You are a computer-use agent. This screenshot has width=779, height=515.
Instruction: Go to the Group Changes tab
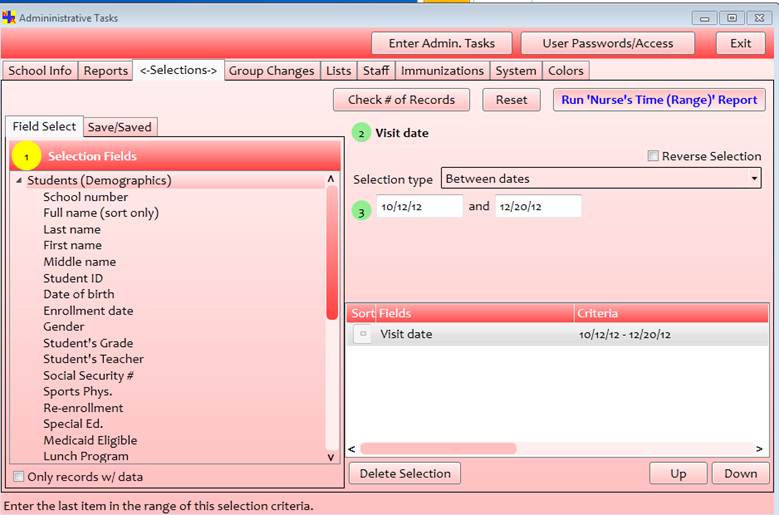click(271, 71)
